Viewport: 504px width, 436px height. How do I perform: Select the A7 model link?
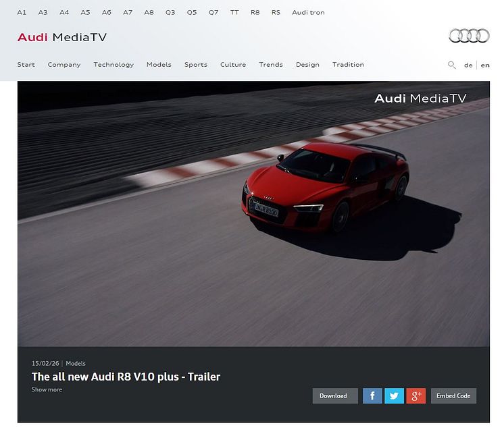coord(128,13)
